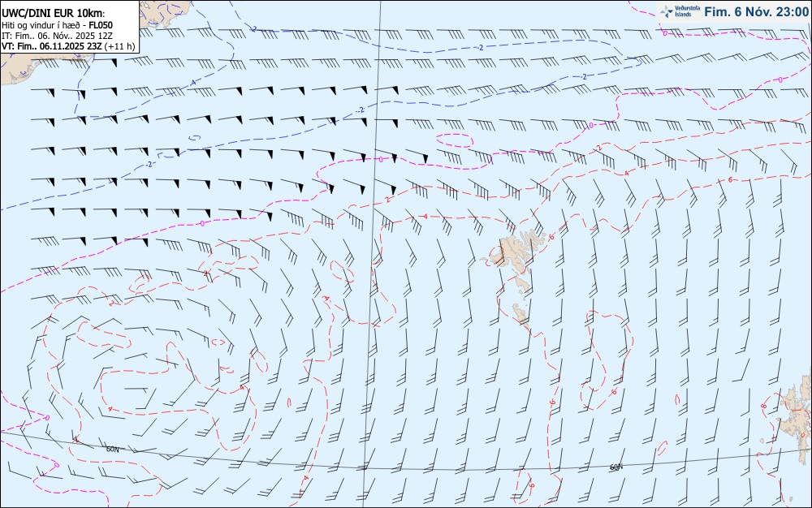This screenshot has width=812, height=508.
Task: Click the '60N' label on lower left
Action: [x=112, y=449]
